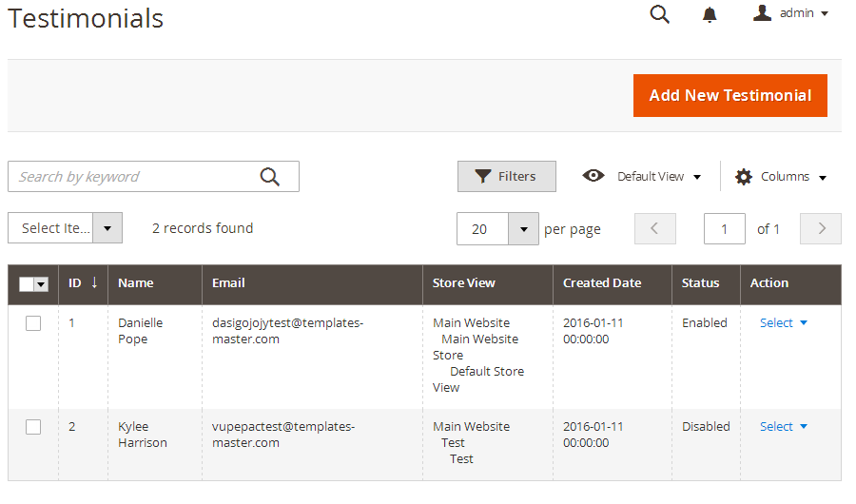This screenshot has height=504, width=856.
Task: Check the Danielle Pope row checkbox
Action: tap(33, 323)
